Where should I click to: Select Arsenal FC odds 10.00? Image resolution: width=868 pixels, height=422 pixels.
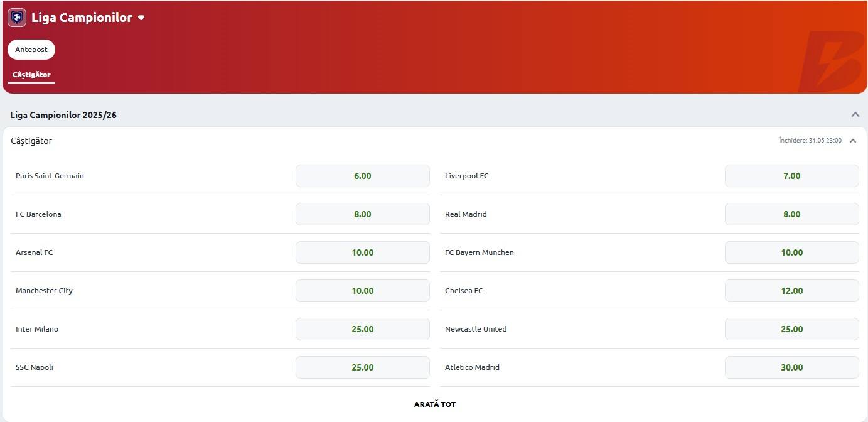tap(363, 252)
